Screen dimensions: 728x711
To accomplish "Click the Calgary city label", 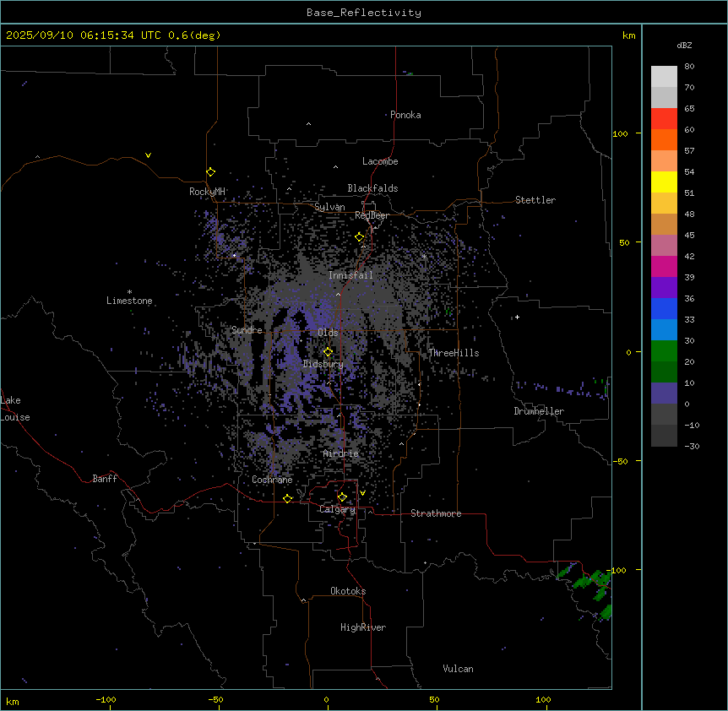I will [338, 509].
